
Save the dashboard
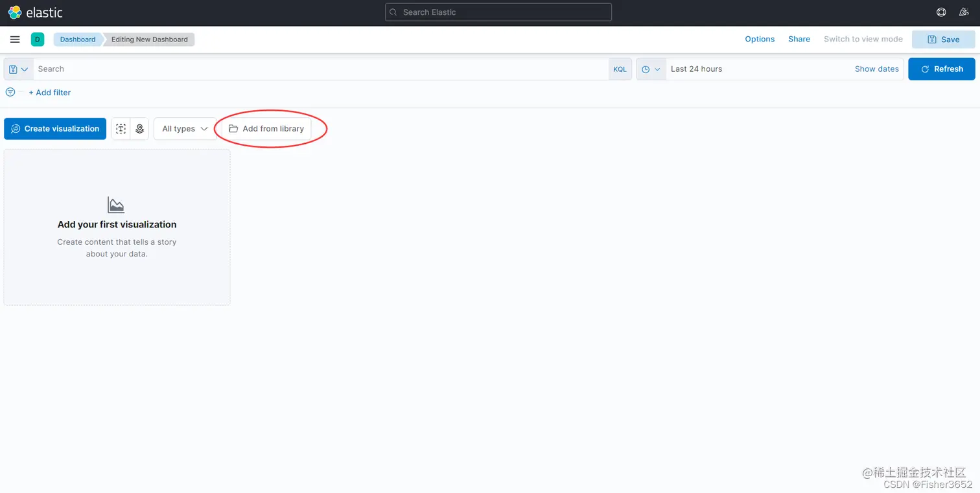click(943, 40)
